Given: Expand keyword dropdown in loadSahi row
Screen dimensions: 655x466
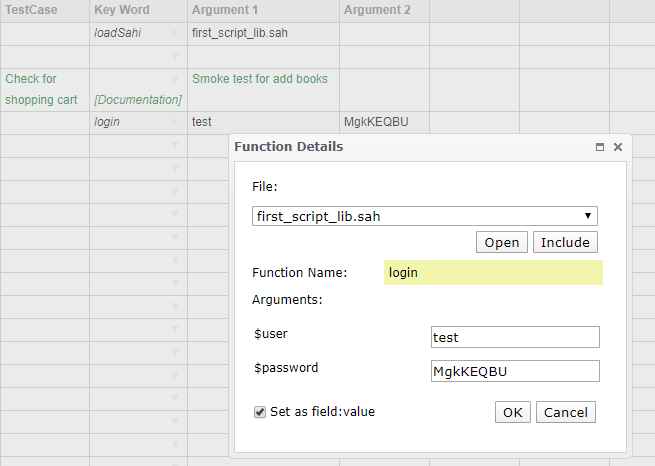Looking at the screenshot, I should point(175,34).
